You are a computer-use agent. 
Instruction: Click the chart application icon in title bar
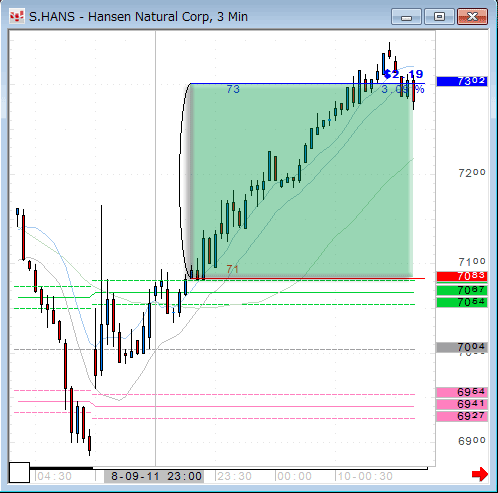pyautogui.click(x=17, y=16)
